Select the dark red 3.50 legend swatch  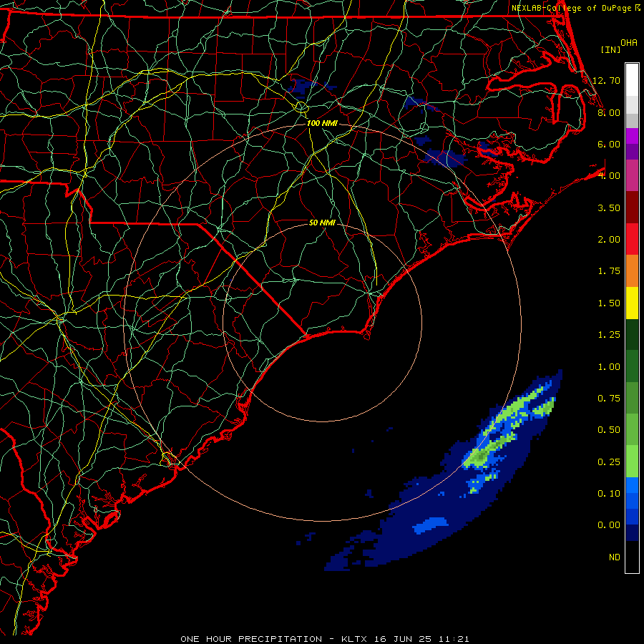click(x=632, y=208)
